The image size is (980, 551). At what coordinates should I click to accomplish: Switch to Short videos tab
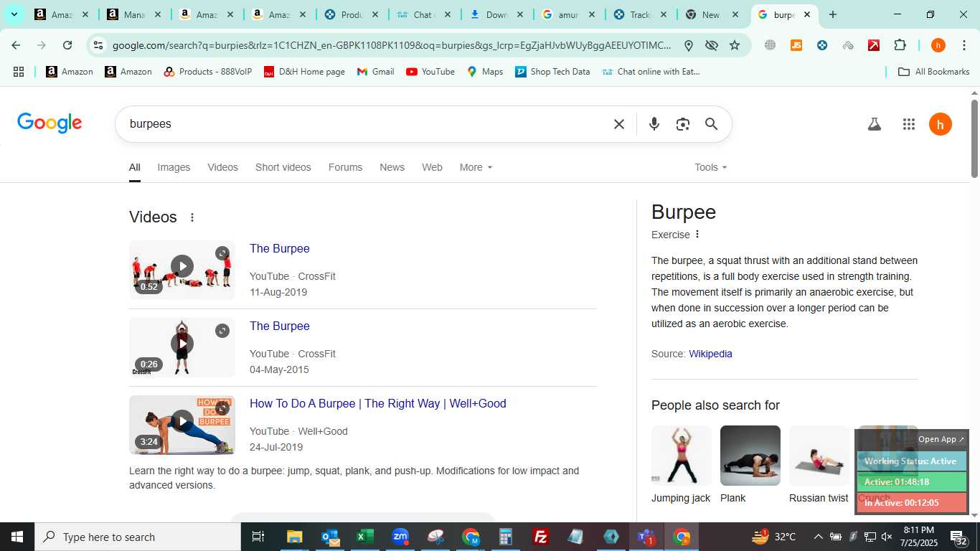(283, 167)
